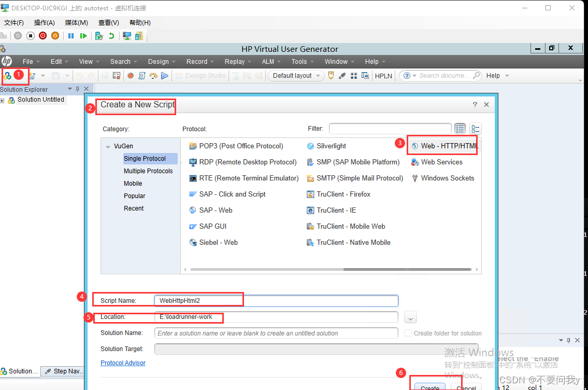Viewport: 588px width, 390px height.
Task: Select TruClient - Firefox protocol
Action: (x=339, y=194)
